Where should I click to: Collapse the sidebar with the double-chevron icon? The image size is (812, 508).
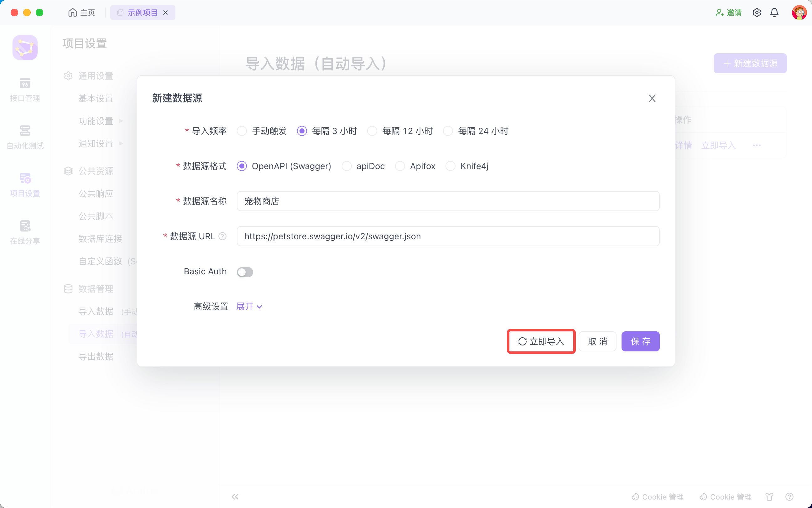click(x=235, y=497)
